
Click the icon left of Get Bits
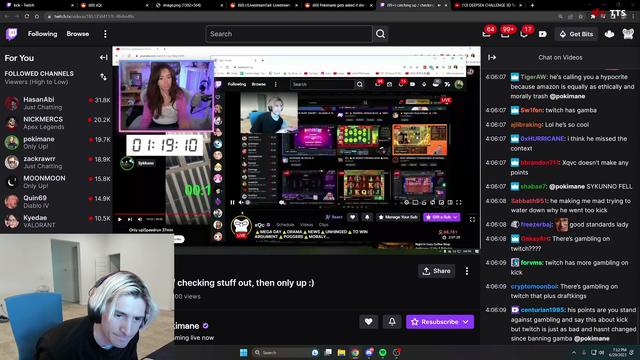pos(542,34)
